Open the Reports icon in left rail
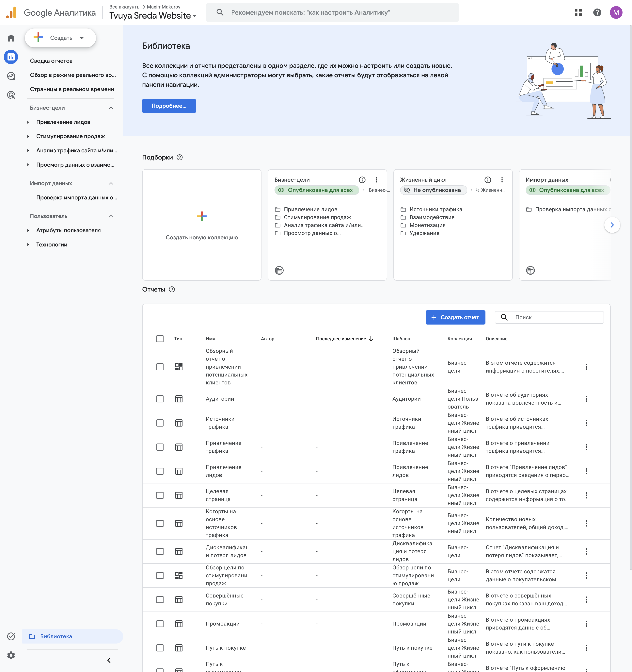632x672 pixels. pos(11,57)
